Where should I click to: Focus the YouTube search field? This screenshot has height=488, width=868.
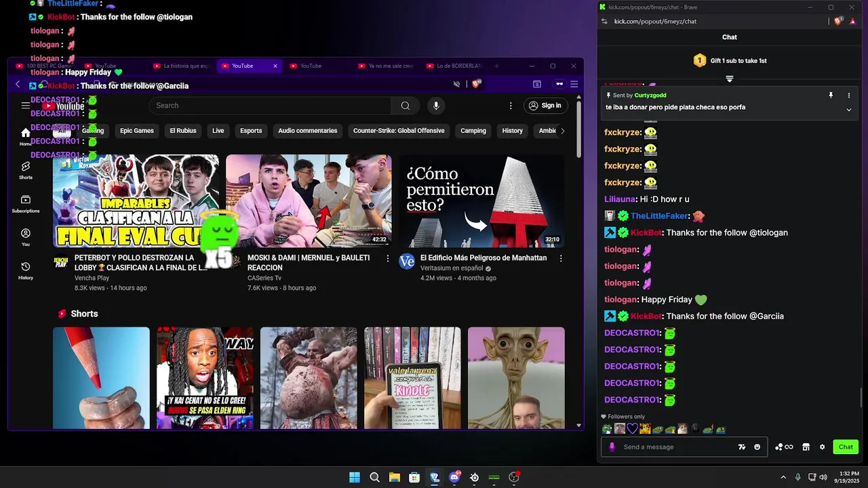pyautogui.click(x=270, y=106)
